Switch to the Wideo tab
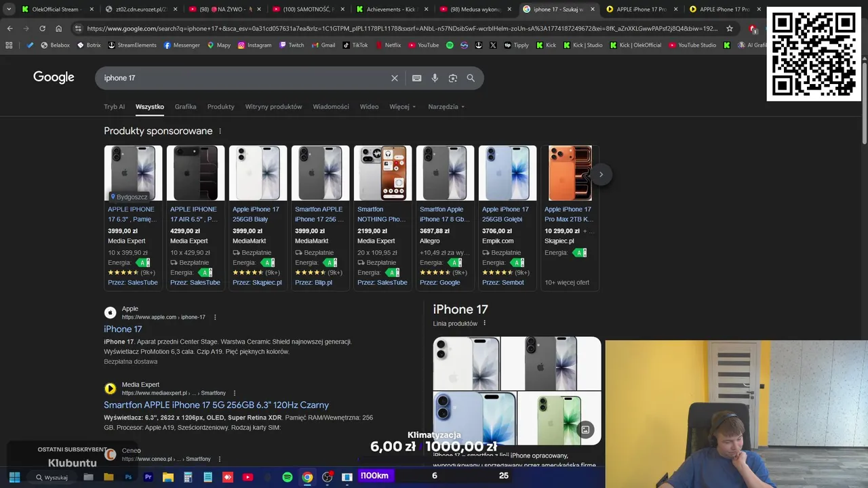 tap(369, 106)
